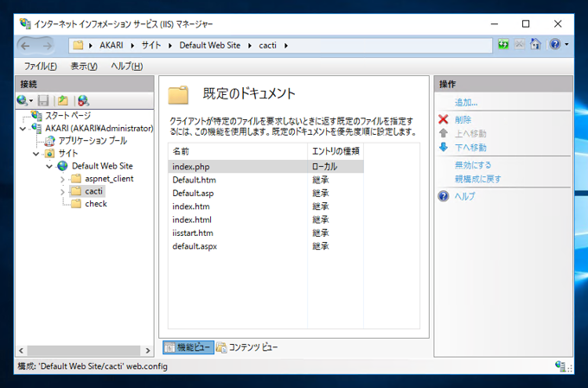Select the index.php entry
The height and width of the screenshot is (388, 588).
coord(265,167)
